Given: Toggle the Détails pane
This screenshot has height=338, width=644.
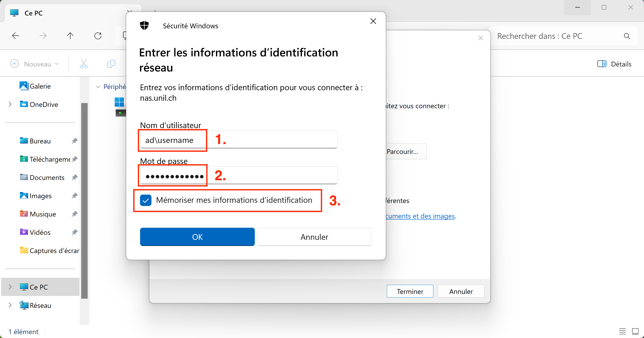Looking at the screenshot, I should point(614,64).
